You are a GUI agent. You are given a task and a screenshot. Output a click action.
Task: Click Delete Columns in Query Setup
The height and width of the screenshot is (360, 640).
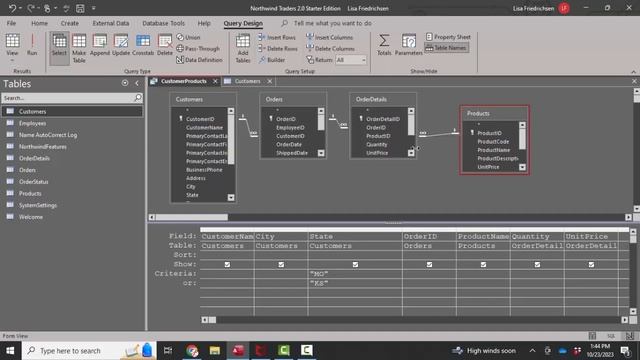coord(331,49)
